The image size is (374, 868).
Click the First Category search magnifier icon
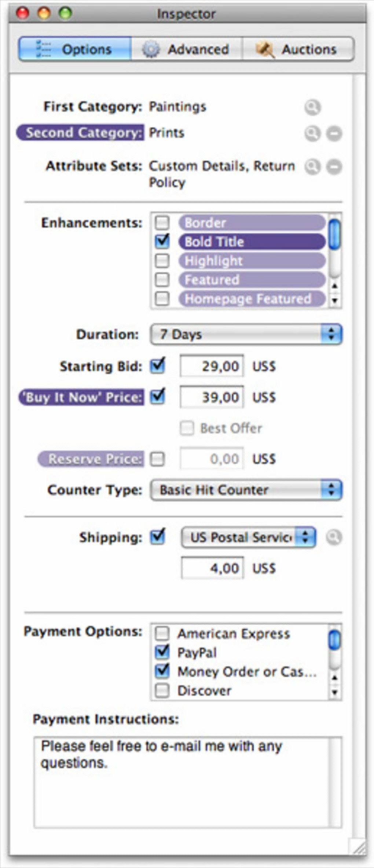(x=312, y=107)
